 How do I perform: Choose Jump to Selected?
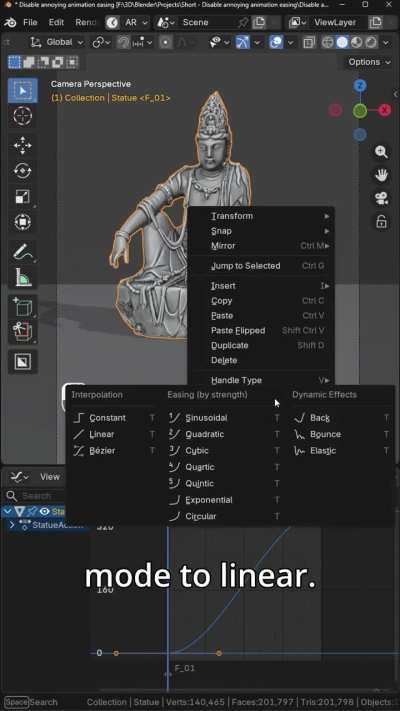tap(261, 266)
